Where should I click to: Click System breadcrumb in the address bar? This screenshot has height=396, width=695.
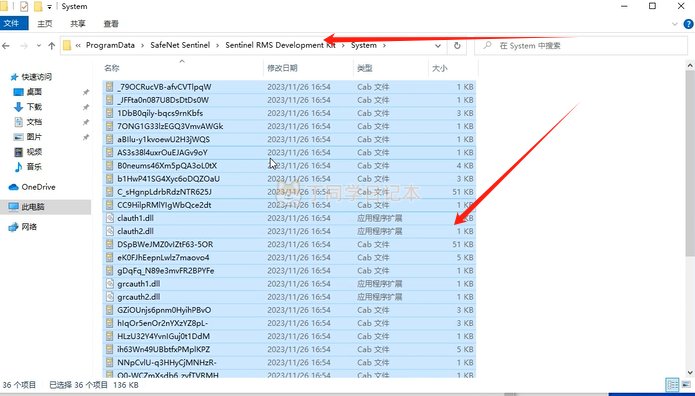[x=363, y=45]
